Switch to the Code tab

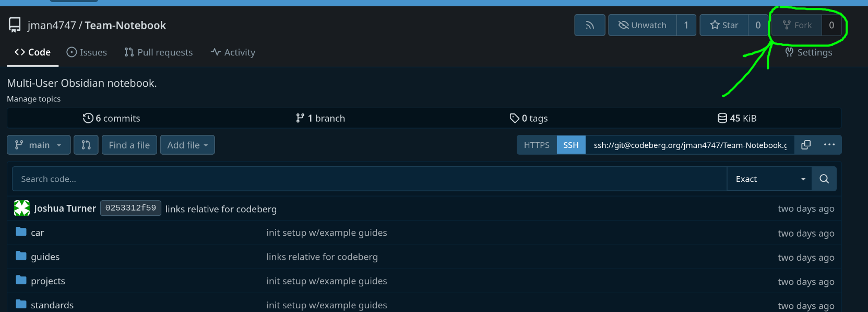(x=32, y=52)
